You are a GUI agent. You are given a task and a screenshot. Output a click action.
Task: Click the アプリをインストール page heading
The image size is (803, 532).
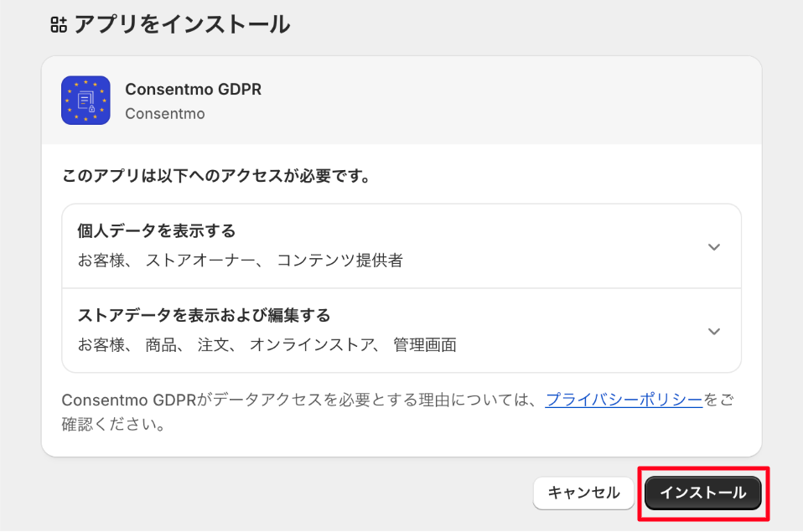pyautogui.click(x=182, y=24)
